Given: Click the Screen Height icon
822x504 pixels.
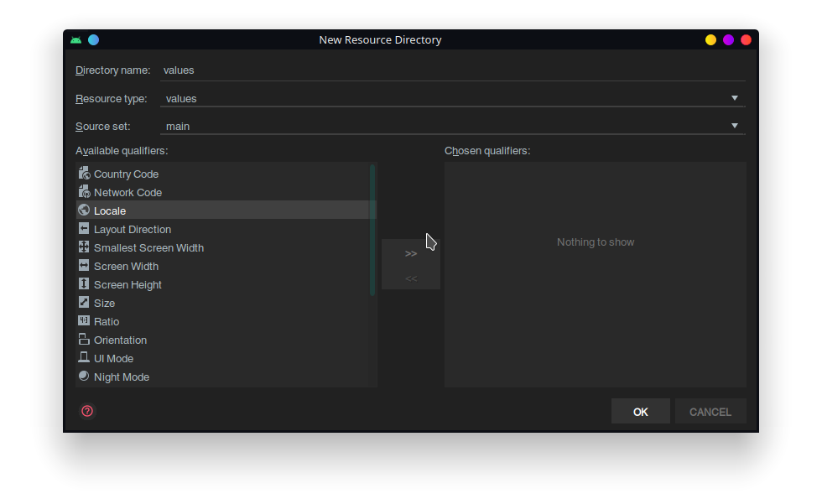Looking at the screenshot, I should click(84, 283).
